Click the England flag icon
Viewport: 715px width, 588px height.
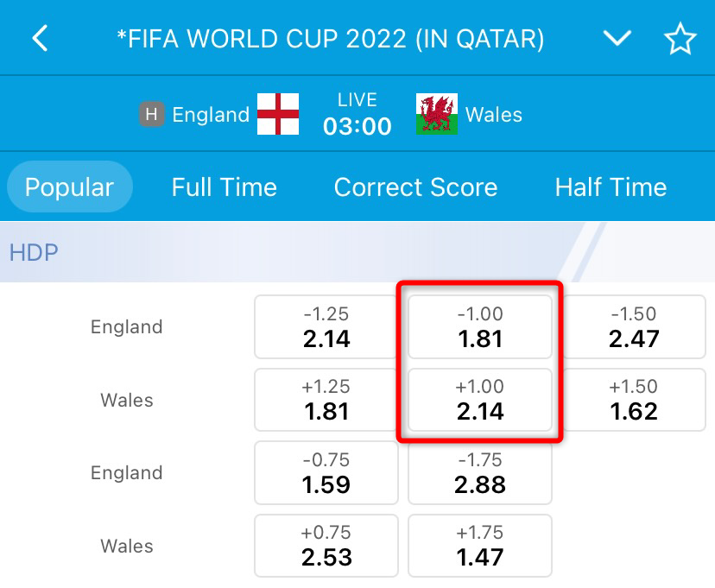pyautogui.click(x=280, y=113)
